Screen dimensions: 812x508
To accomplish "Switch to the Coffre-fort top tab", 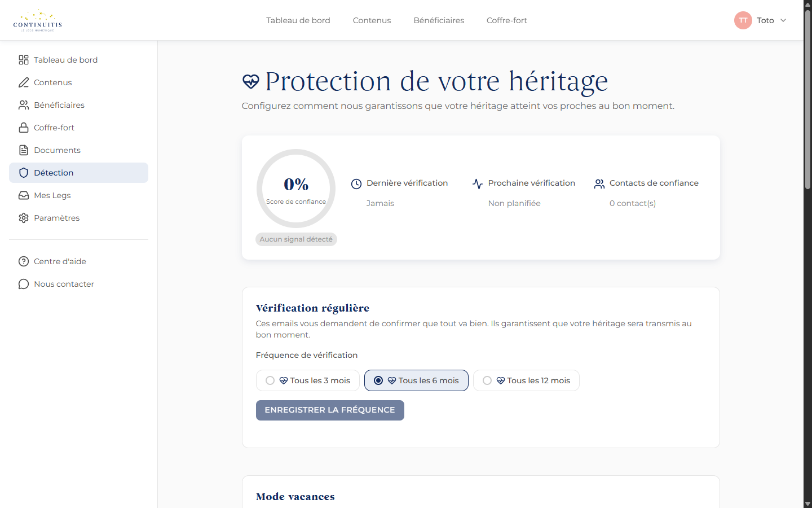I will pos(506,20).
